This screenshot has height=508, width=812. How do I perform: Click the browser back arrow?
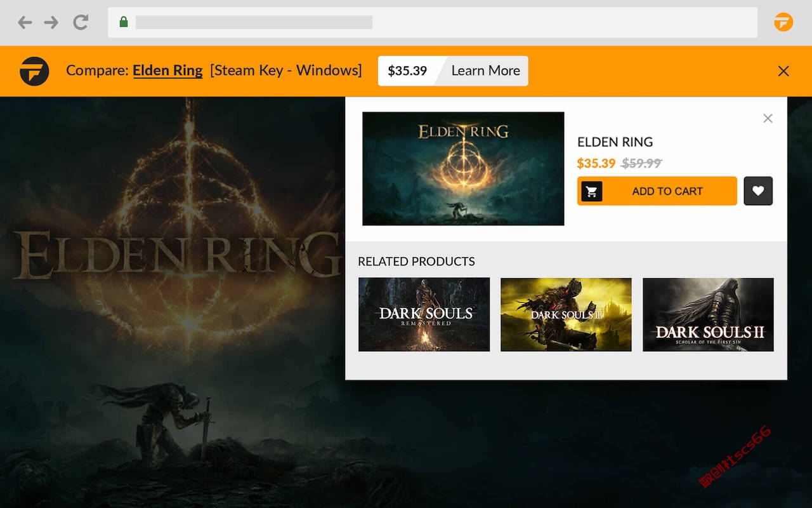[x=25, y=23]
